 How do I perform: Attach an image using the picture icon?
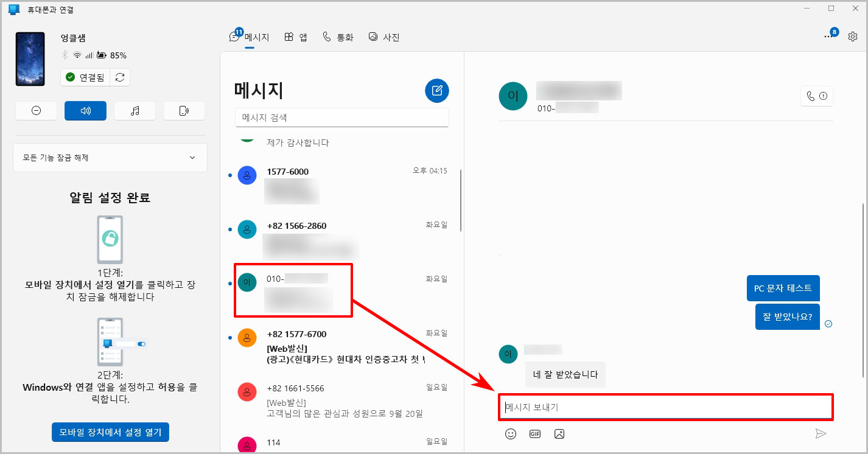(559, 433)
